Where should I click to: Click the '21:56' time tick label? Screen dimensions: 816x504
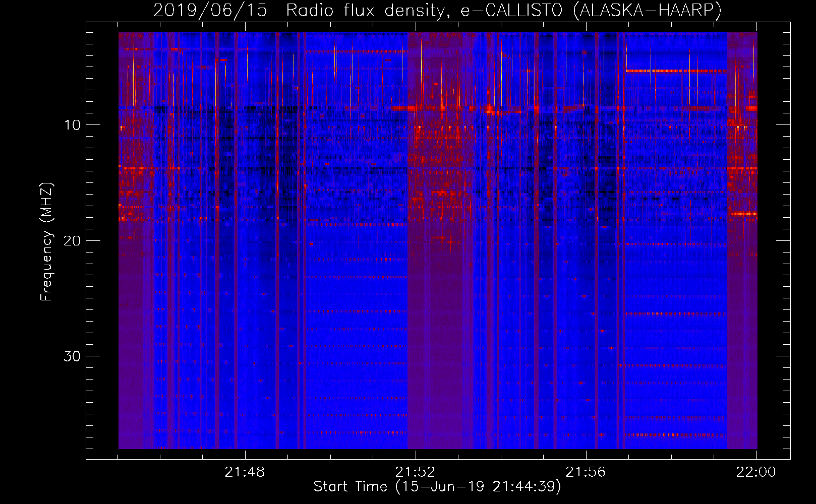[586, 472]
